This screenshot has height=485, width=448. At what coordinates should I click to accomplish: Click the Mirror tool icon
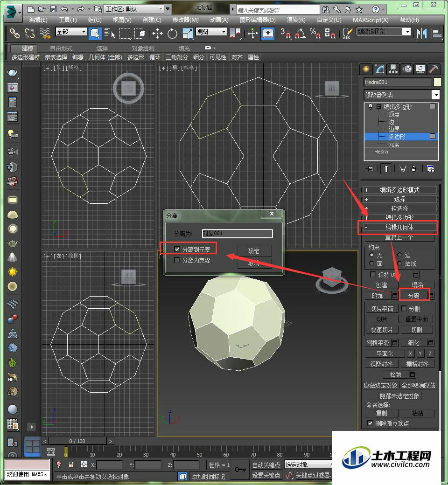(x=421, y=33)
